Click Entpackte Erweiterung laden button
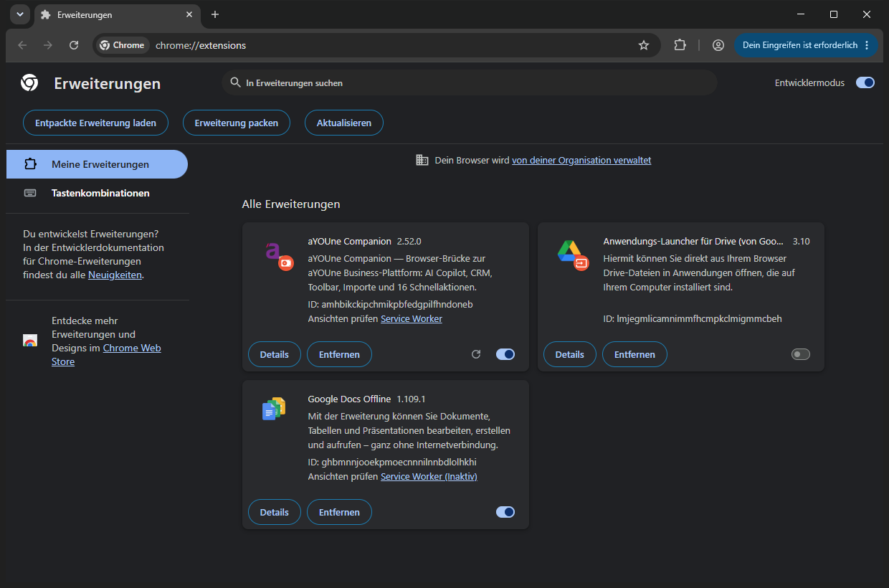Viewport: 889px width, 588px height. 95,123
